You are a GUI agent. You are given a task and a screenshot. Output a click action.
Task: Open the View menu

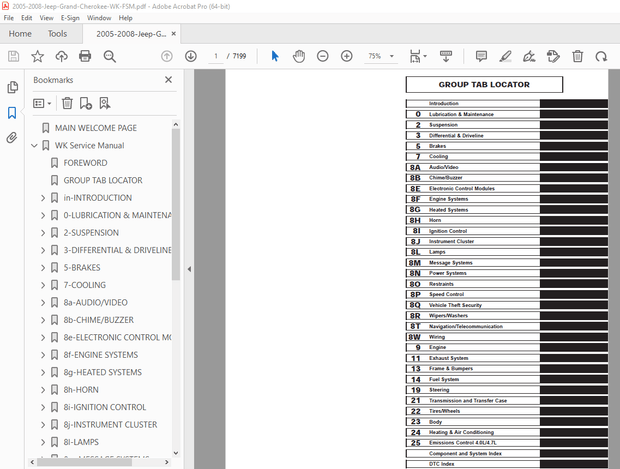pyautogui.click(x=46, y=18)
